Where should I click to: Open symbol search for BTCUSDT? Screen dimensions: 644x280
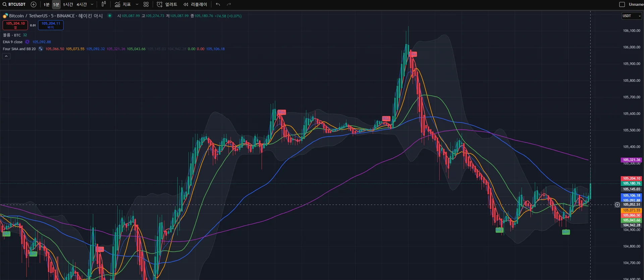click(x=14, y=4)
